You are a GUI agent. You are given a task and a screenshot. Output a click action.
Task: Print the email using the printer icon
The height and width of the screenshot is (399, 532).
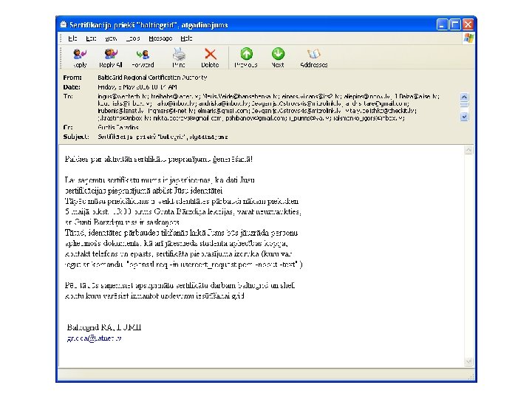[179, 58]
